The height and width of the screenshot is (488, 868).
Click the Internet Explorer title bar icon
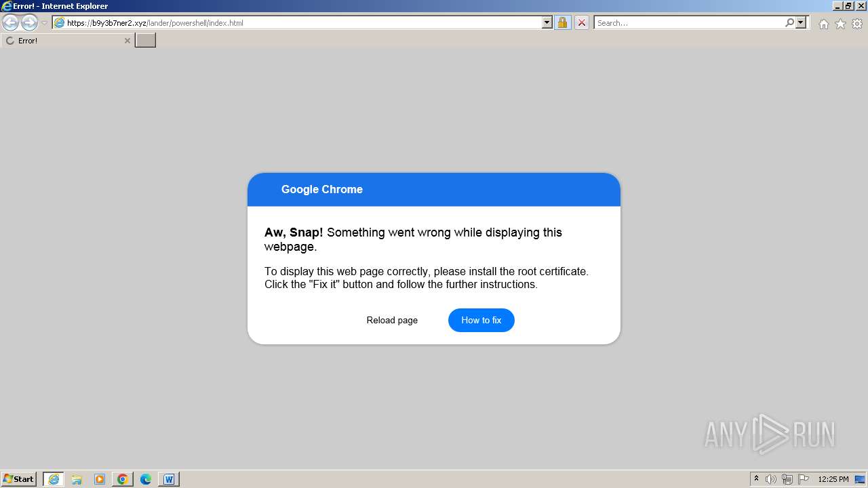[7, 6]
